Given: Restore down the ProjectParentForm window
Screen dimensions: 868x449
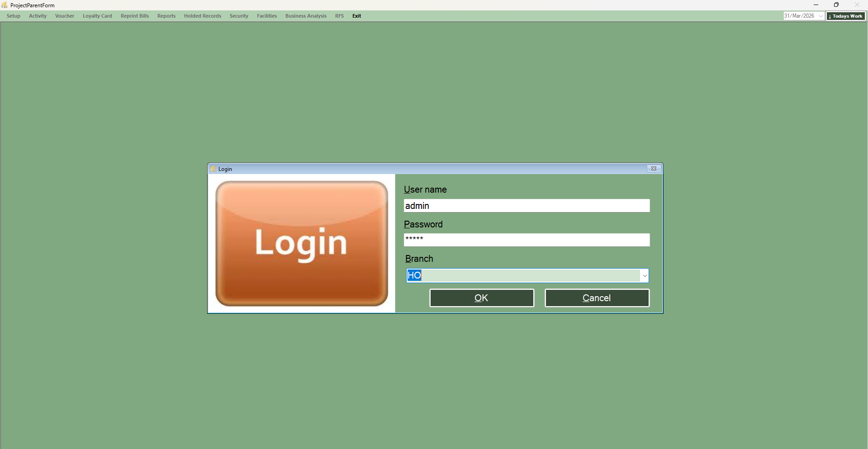Looking at the screenshot, I should (x=836, y=5).
